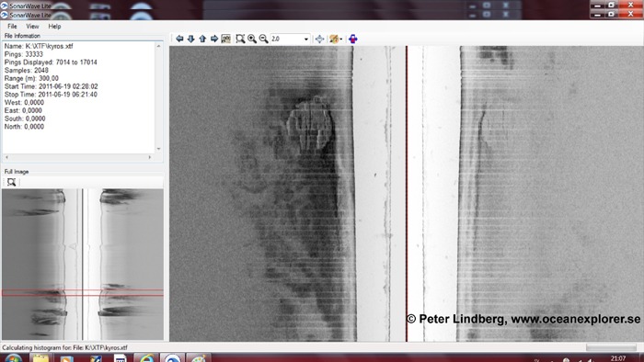
Task: Click the right arrow navigation icon
Action: coord(214,39)
